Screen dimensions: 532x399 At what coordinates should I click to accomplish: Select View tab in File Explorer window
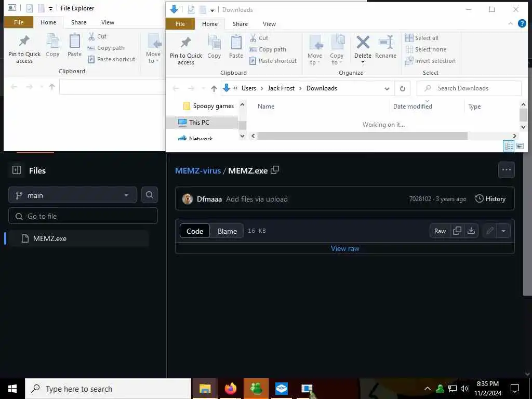pos(108,22)
